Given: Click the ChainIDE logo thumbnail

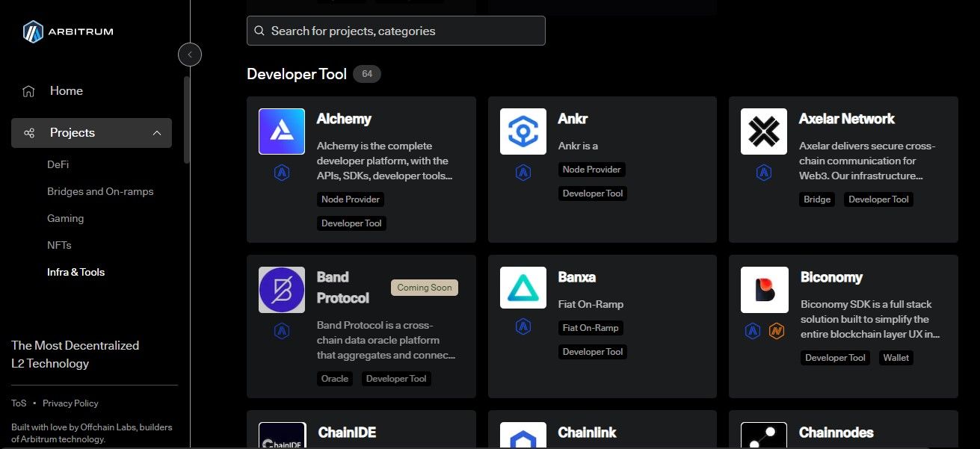Looking at the screenshot, I should [x=283, y=436].
